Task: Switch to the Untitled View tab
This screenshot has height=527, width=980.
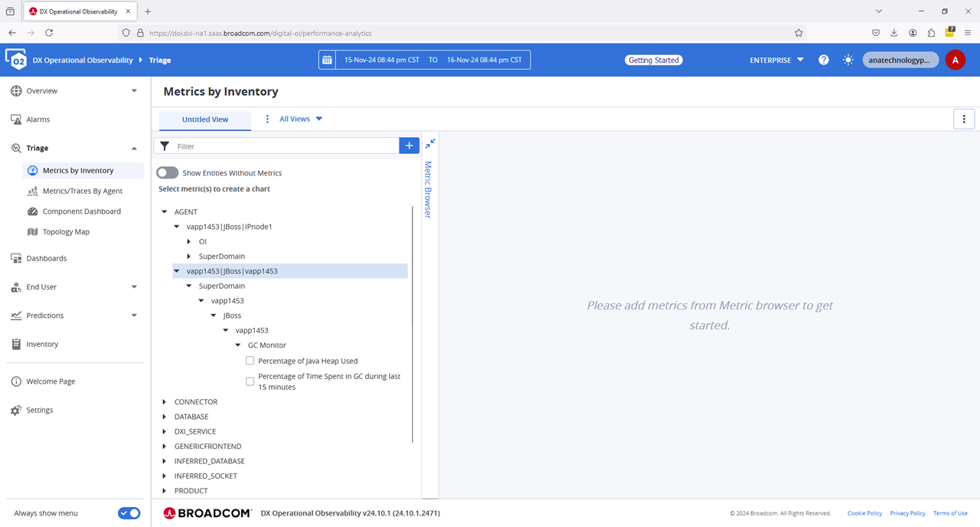Action: click(x=204, y=119)
